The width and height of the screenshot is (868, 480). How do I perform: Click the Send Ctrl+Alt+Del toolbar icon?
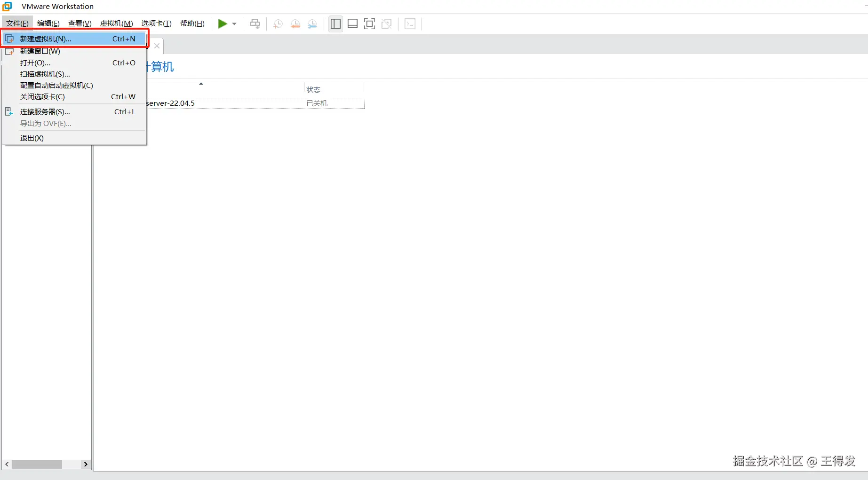point(255,24)
